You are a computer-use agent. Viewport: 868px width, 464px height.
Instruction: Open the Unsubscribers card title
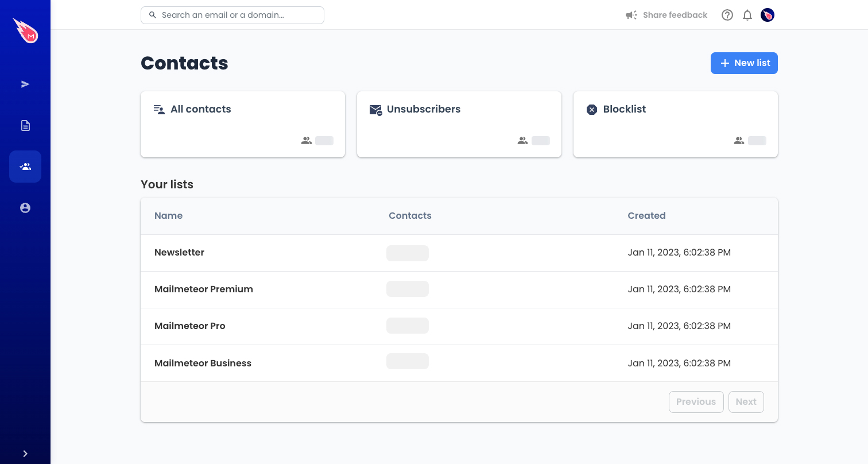click(424, 109)
